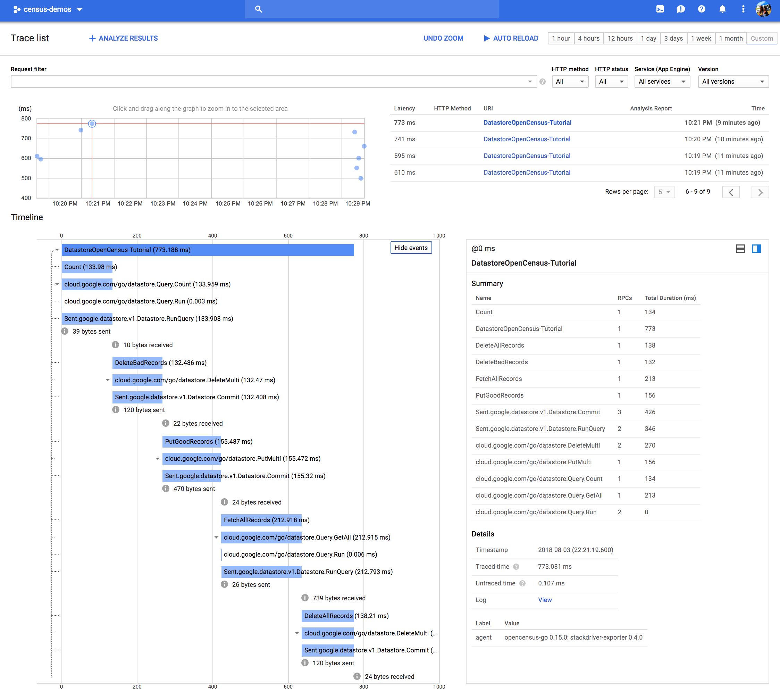780x700 pixels.
Task: Open the notifications bell
Action: click(722, 9)
